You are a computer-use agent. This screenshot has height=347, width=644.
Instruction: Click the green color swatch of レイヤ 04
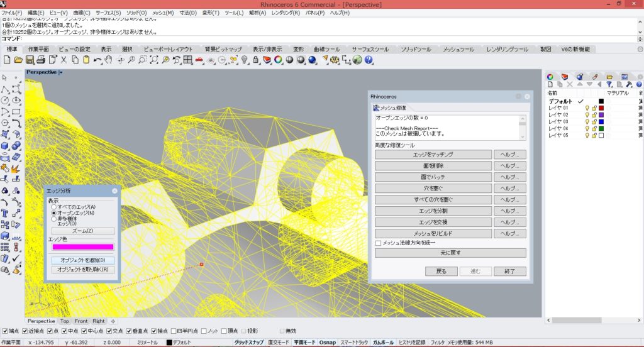(x=601, y=128)
